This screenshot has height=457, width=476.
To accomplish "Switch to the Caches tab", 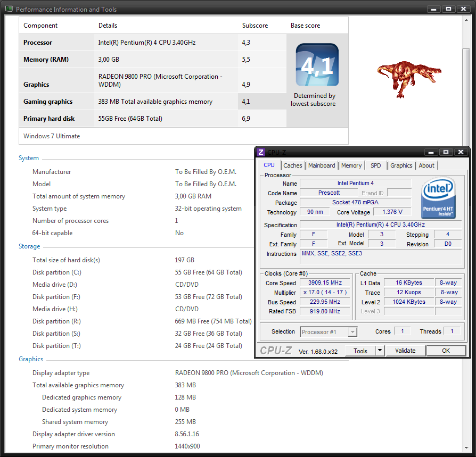I will tap(293, 165).
